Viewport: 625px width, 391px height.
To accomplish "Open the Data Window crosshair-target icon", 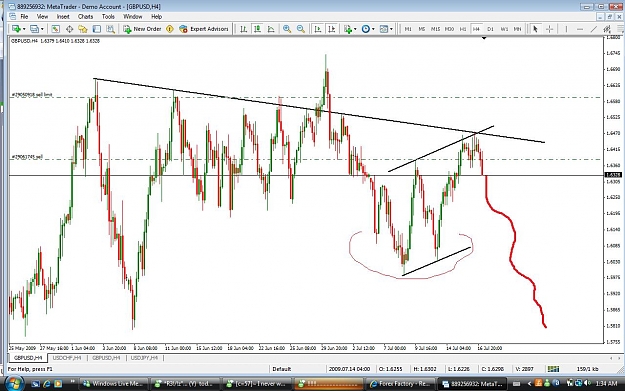I will (69, 29).
